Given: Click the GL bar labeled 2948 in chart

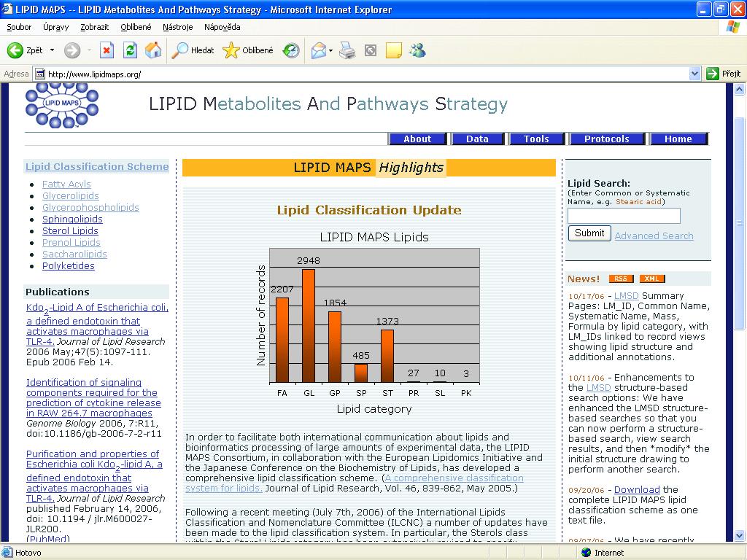Looking at the screenshot, I should pyautogui.click(x=309, y=326).
